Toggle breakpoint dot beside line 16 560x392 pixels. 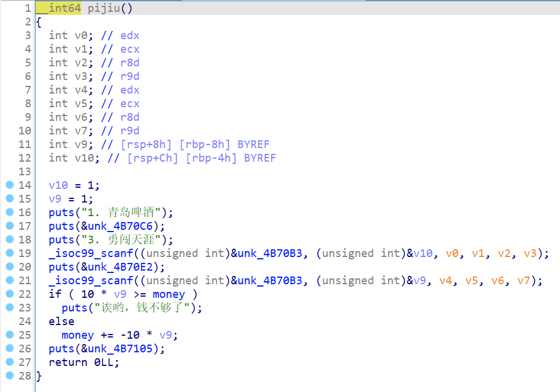tap(9, 213)
